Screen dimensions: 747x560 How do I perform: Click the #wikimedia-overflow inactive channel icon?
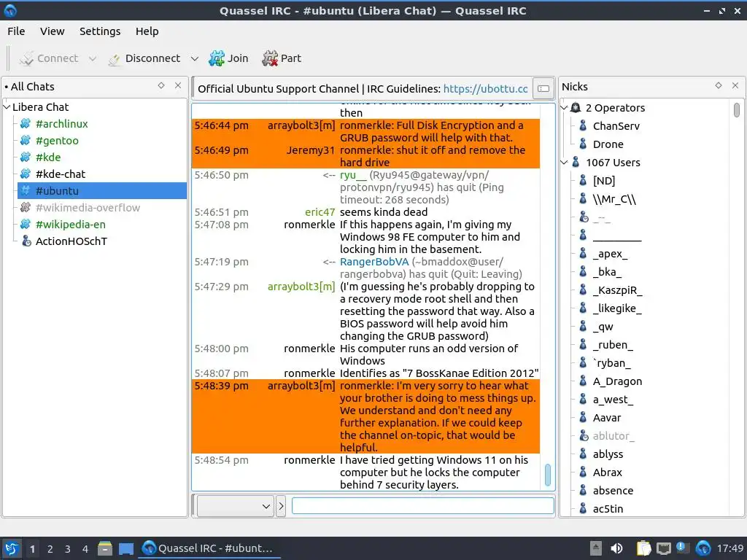tap(26, 208)
